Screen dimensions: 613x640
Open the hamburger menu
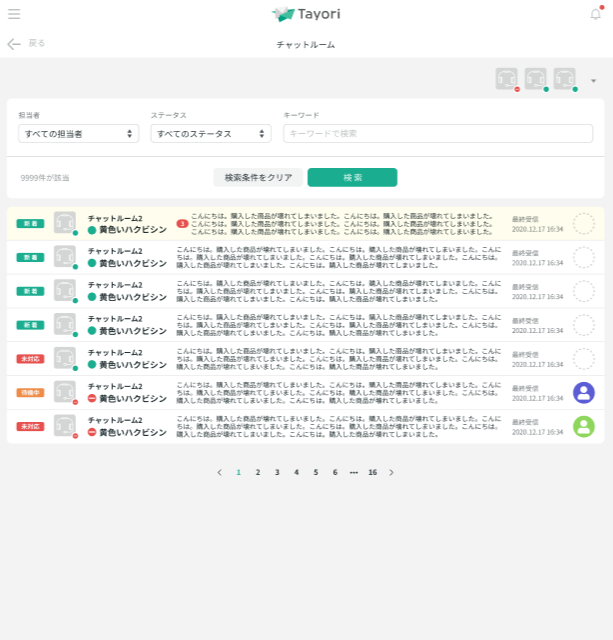click(x=14, y=14)
